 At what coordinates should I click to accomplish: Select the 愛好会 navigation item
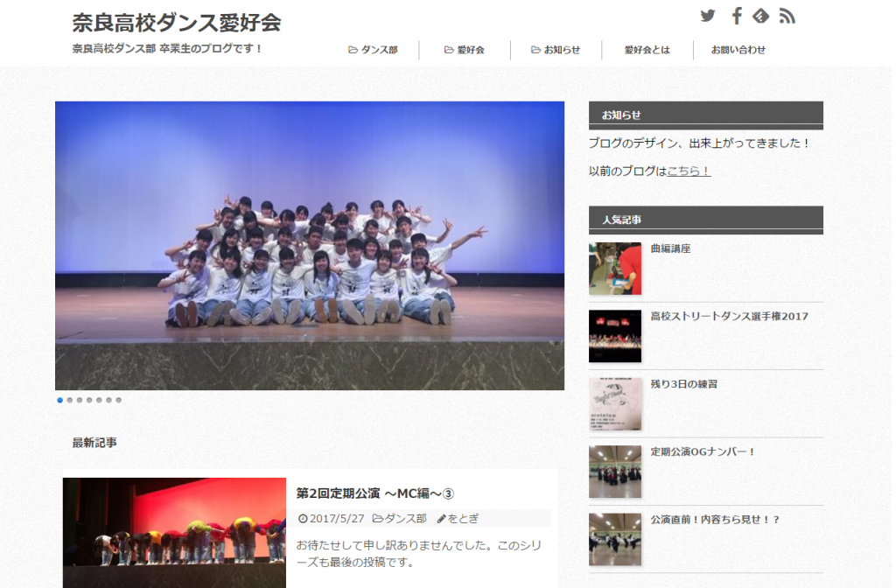coord(465,50)
